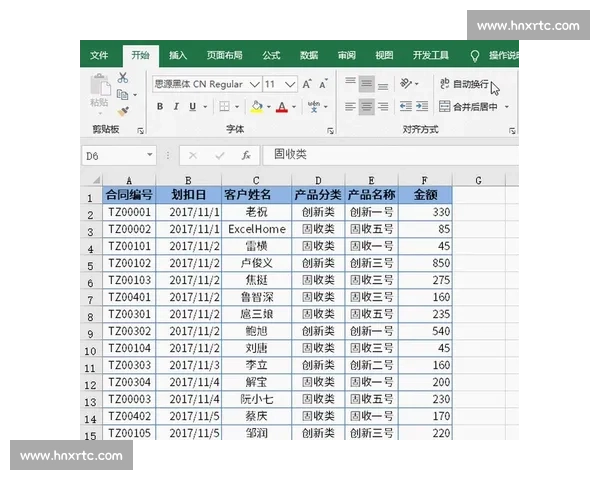
Task: Select column D header
Action: pyautogui.click(x=318, y=180)
